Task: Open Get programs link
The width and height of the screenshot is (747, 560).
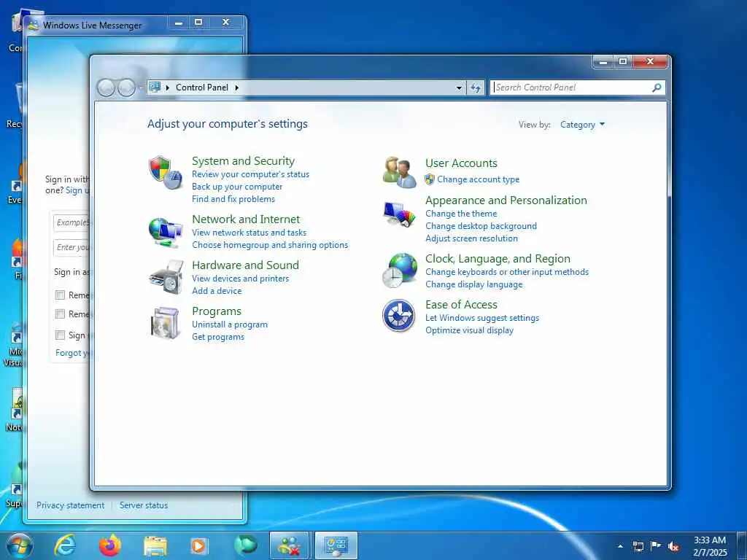Action: click(217, 337)
